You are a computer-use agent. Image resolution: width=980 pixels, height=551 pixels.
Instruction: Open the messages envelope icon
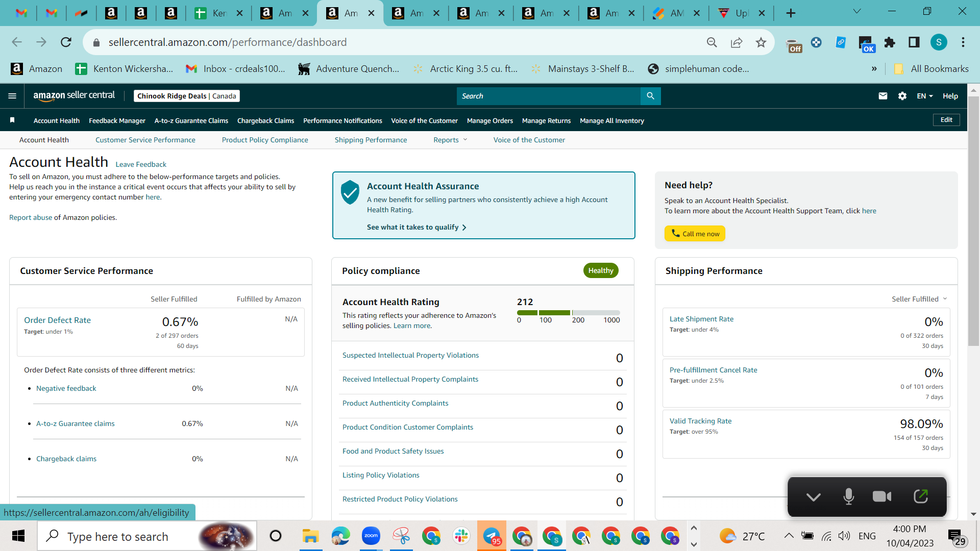(x=883, y=96)
